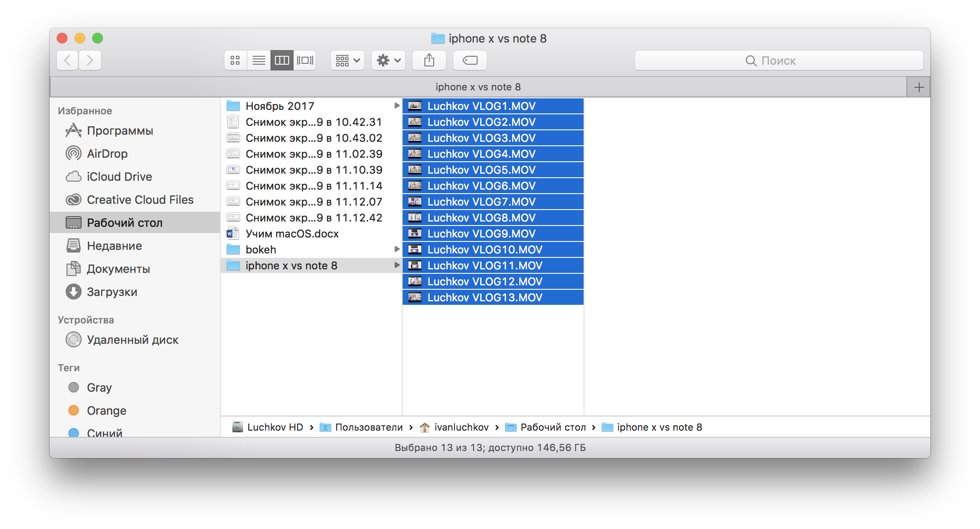The image size is (980, 529).
Task: Go back with the back arrow button
Action: [x=68, y=60]
